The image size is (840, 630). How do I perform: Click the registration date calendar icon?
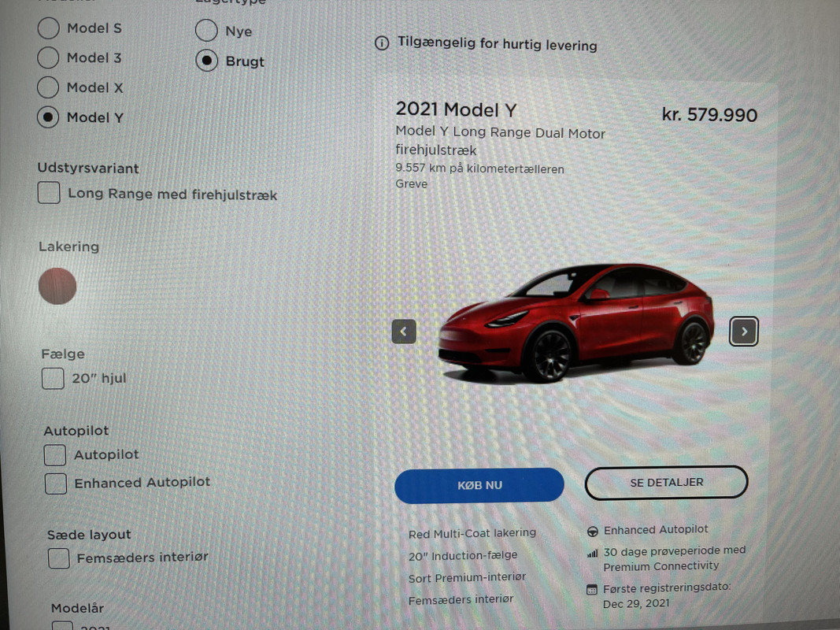click(591, 590)
